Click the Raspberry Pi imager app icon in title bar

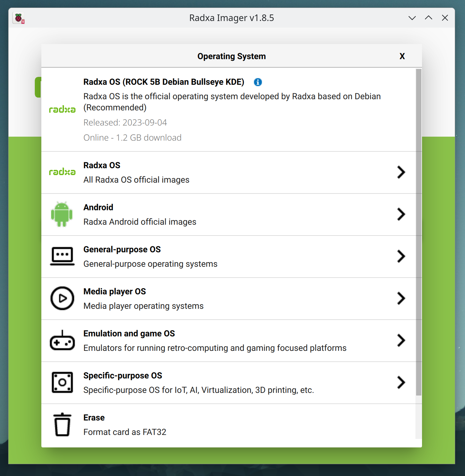tap(19, 18)
